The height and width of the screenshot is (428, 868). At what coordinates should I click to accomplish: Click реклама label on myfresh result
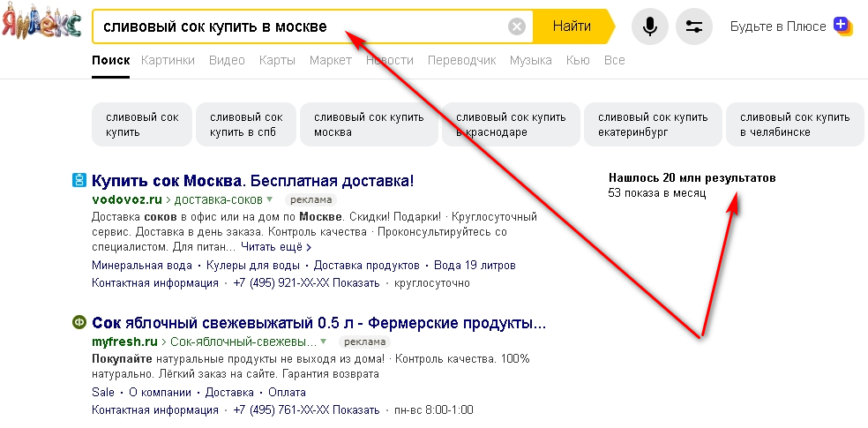click(365, 342)
